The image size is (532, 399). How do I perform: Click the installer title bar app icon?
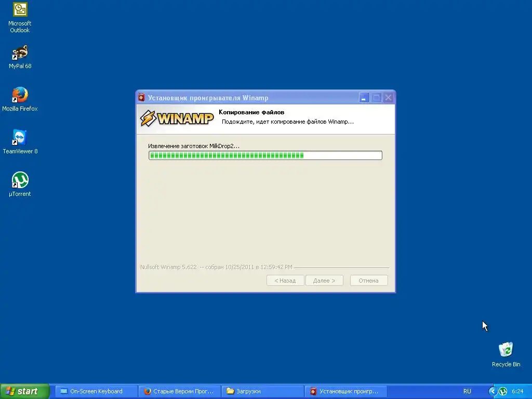142,98
